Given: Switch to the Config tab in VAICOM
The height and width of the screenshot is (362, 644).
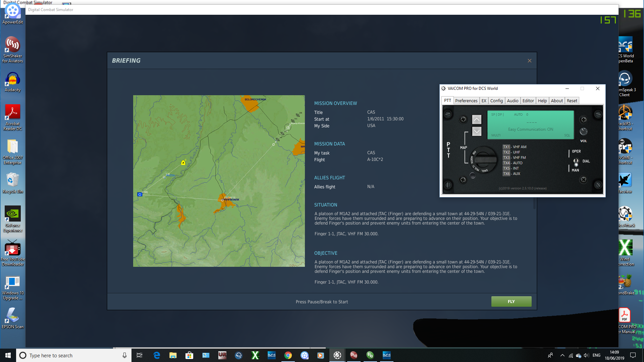Looking at the screenshot, I should point(496,101).
